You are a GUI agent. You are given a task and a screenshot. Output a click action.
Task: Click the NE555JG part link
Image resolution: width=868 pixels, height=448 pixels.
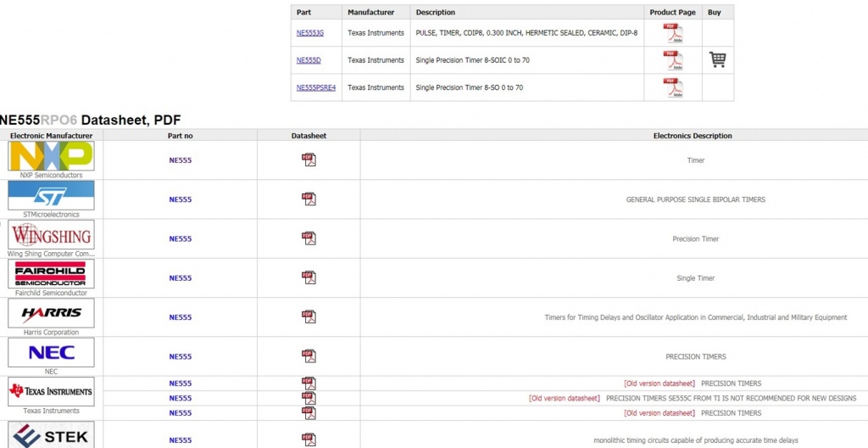[309, 33]
